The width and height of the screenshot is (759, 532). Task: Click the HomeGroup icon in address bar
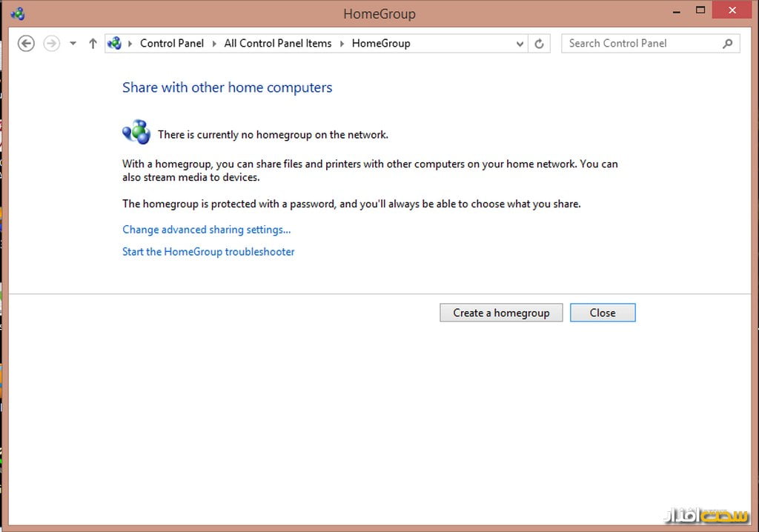pos(114,44)
